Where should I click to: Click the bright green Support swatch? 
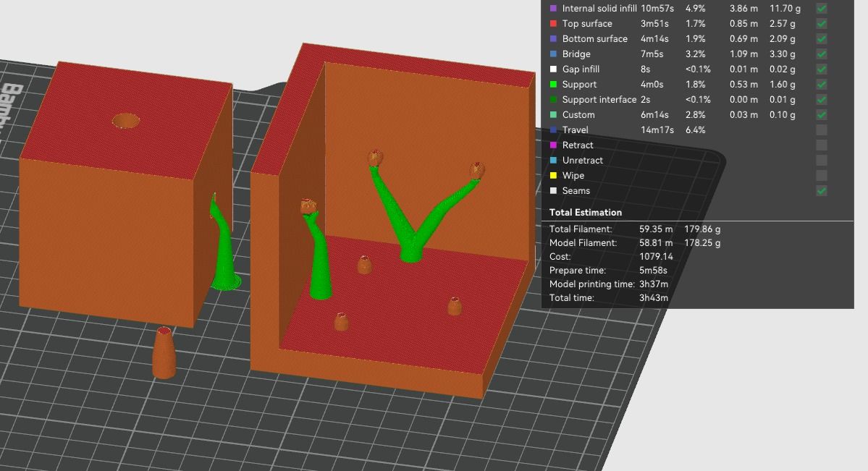553,84
